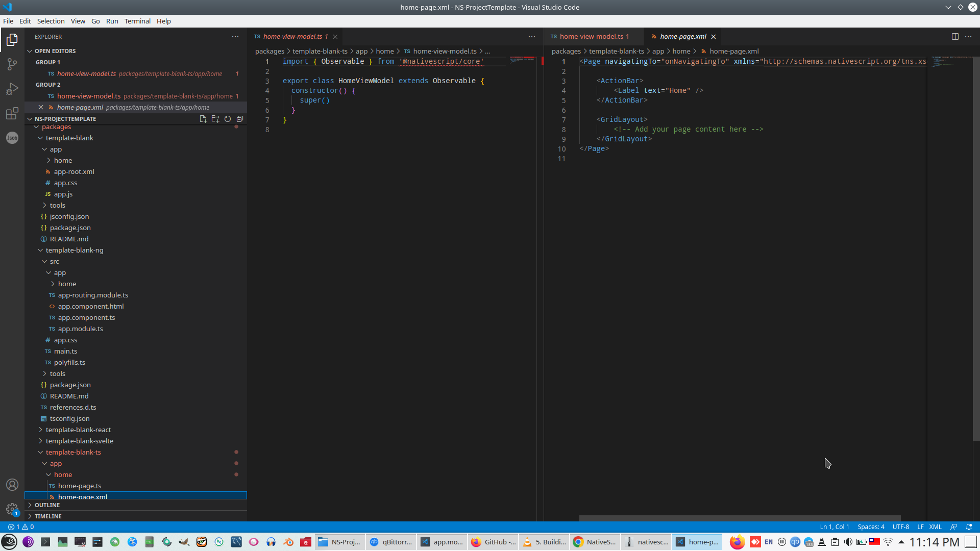Viewport: 980px width, 551px height.
Task: Click the notifications bell in status bar
Action: point(969,527)
